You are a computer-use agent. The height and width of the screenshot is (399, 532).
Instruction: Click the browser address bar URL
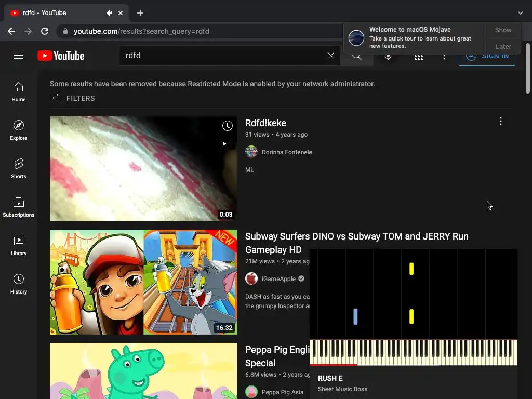coord(141,31)
